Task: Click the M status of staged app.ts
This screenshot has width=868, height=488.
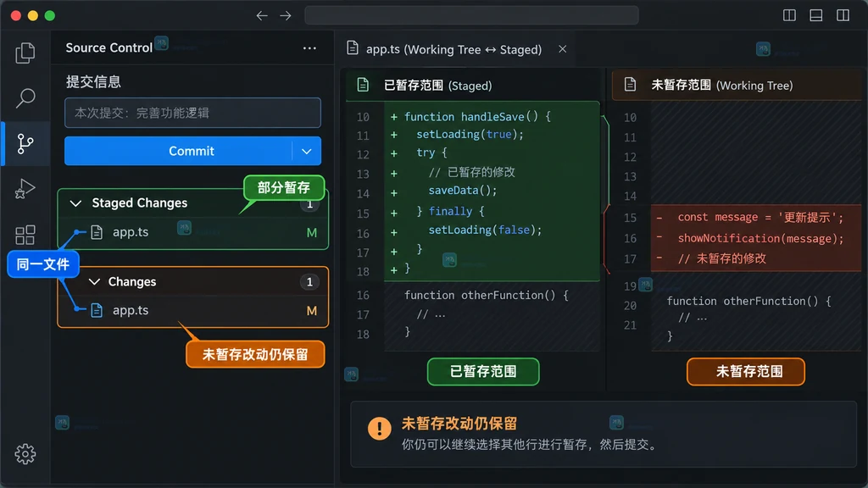Action: pos(312,233)
